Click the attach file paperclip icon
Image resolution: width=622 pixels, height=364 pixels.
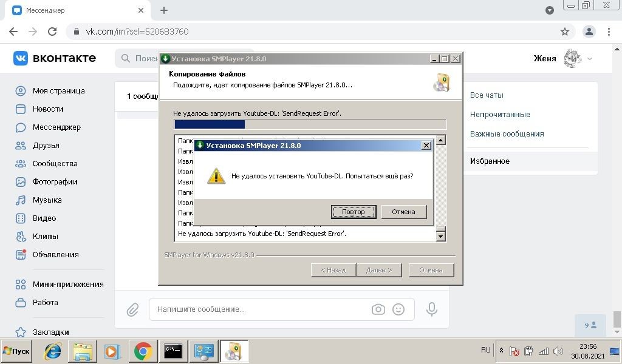click(133, 309)
